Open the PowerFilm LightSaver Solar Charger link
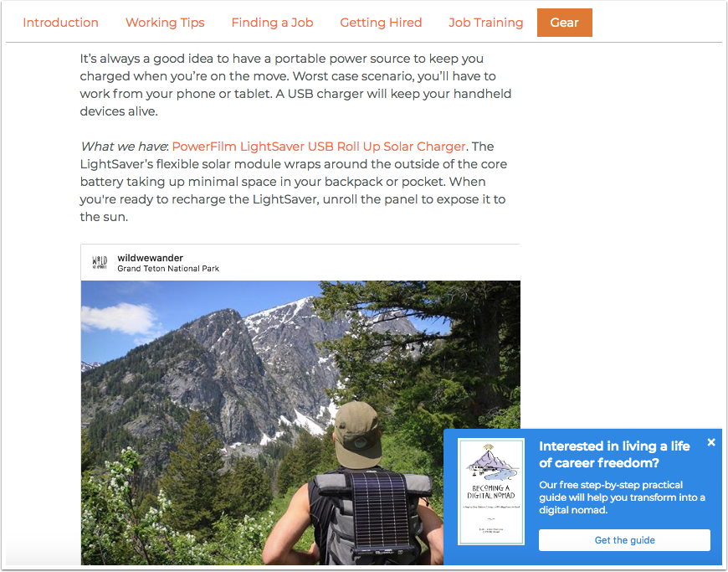This screenshot has height=572, width=728. [x=319, y=147]
